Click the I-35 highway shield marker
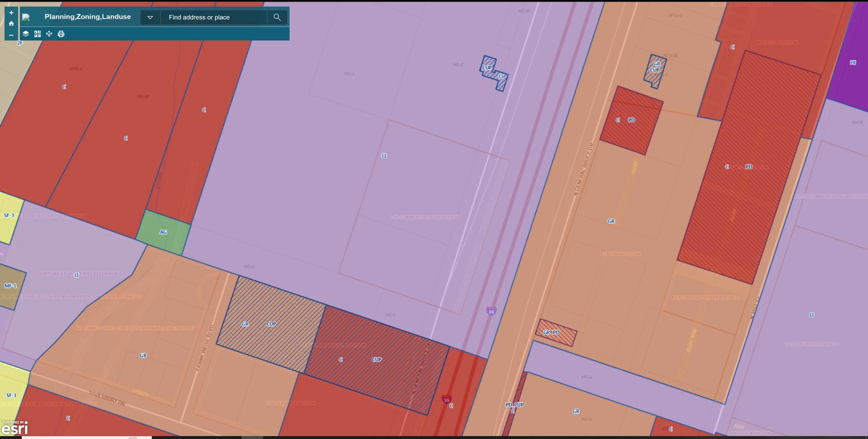Image resolution: width=868 pixels, height=439 pixels. pos(491,311)
